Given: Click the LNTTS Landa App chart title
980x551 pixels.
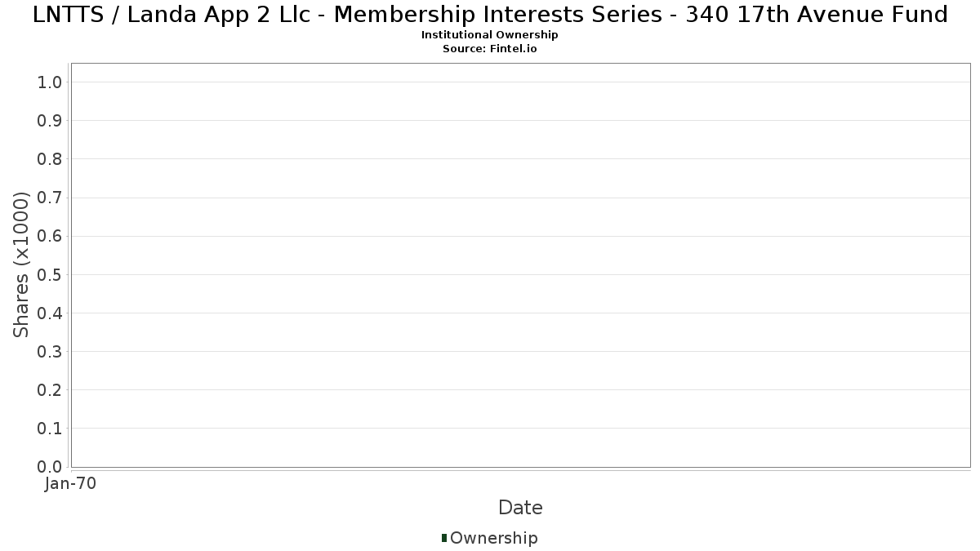Looking at the screenshot, I should [x=490, y=15].
